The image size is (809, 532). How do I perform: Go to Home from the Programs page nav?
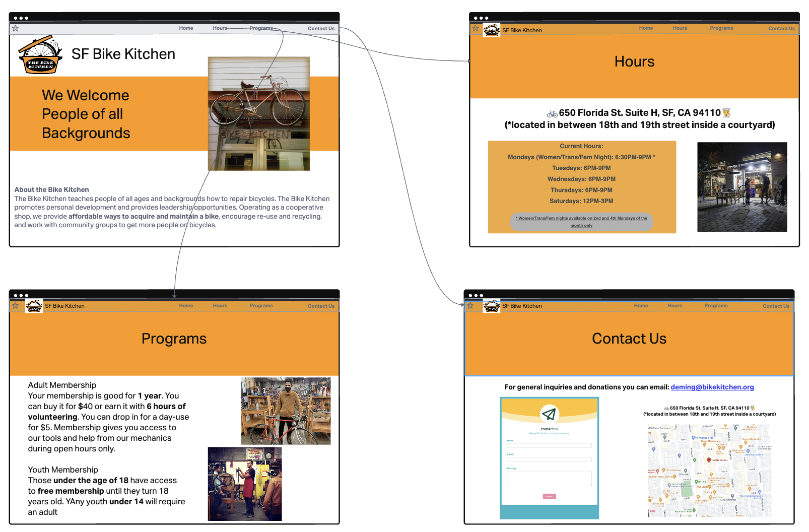186,306
